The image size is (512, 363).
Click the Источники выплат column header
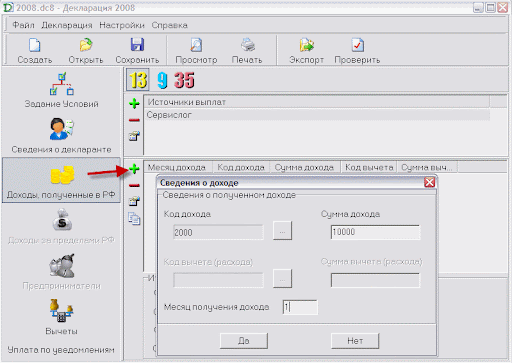tap(317, 102)
